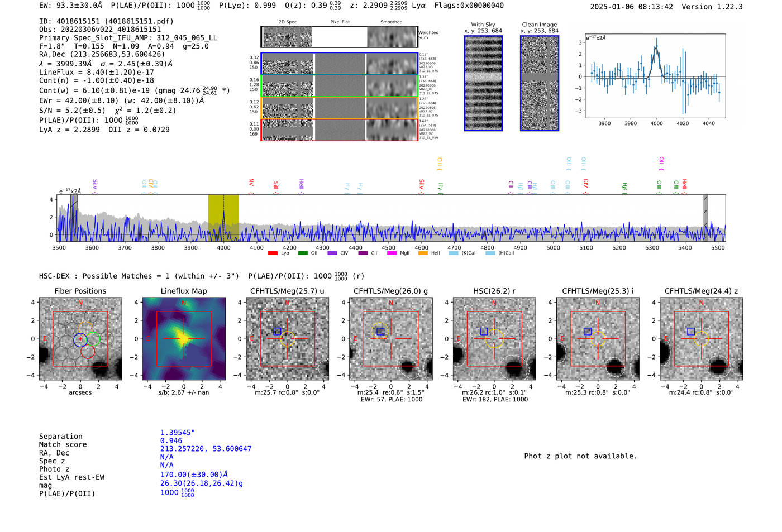
Task: Click the With Sky image panel
Action: (483, 83)
